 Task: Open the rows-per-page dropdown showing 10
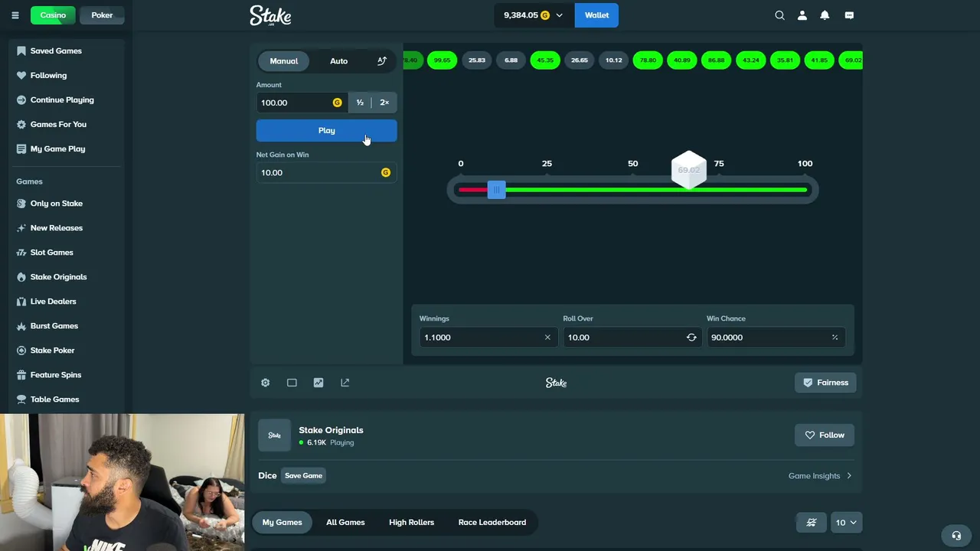coord(845,523)
